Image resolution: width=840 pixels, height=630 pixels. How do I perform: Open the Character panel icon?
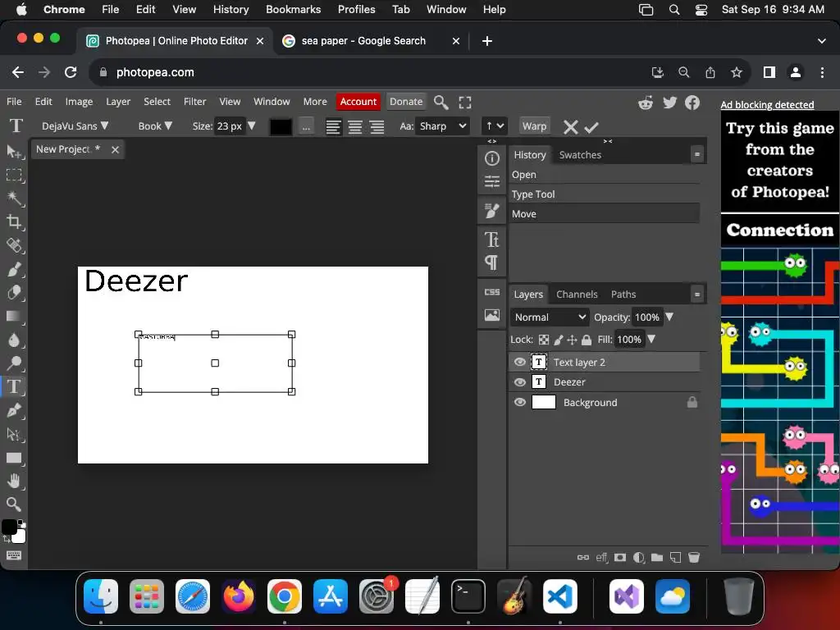point(492,240)
